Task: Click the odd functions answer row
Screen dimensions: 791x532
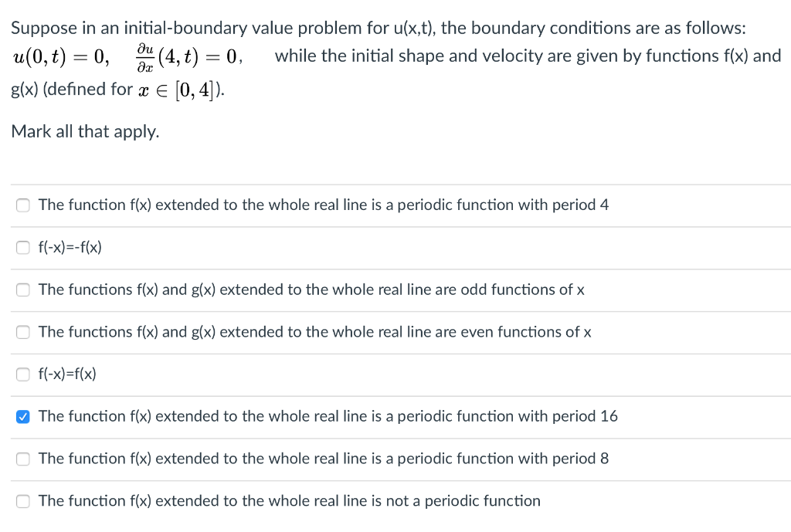Action: click(x=311, y=290)
